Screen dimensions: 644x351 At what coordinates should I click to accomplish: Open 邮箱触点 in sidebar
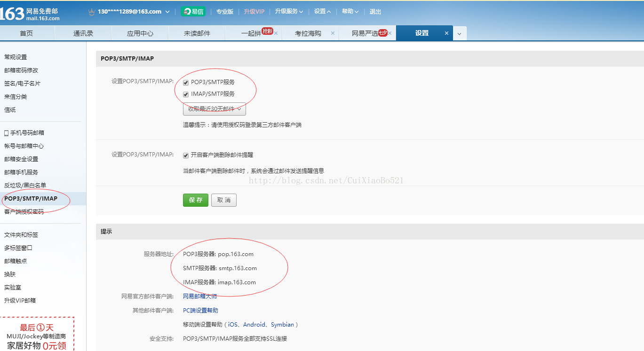[16, 261]
